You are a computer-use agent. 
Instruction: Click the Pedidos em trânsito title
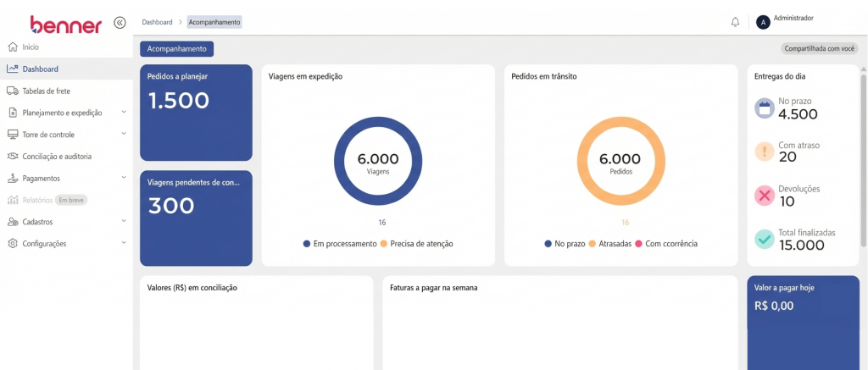coord(544,77)
